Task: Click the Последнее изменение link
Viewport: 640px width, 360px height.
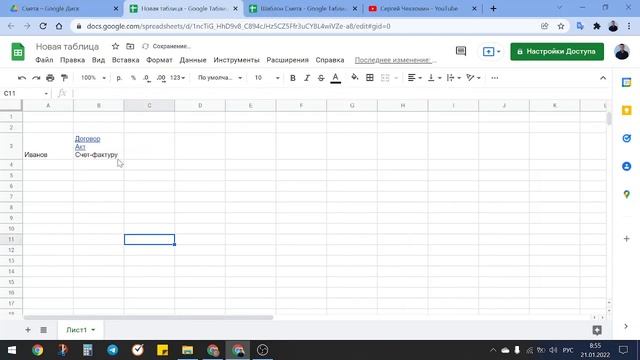Action: point(395,60)
